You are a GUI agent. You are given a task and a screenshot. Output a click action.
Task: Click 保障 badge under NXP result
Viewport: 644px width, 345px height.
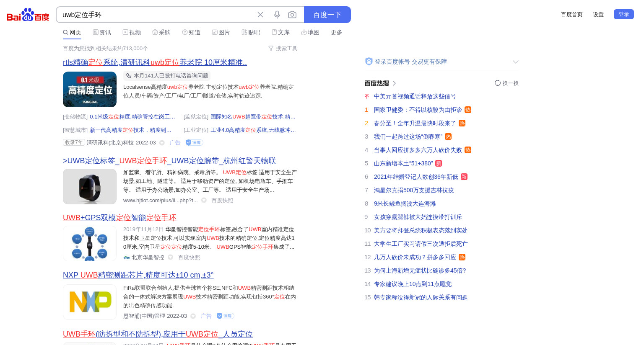[225, 316]
